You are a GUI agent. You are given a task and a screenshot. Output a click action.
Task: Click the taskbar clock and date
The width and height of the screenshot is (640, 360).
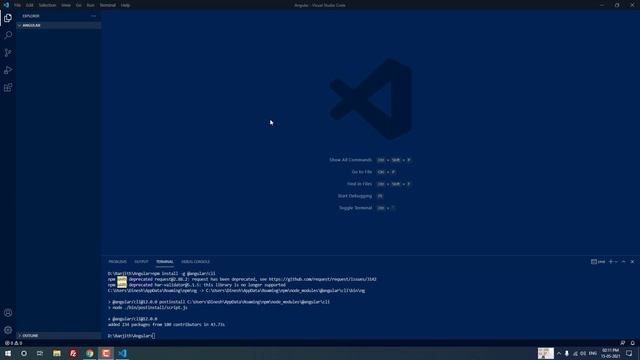click(610, 353)
